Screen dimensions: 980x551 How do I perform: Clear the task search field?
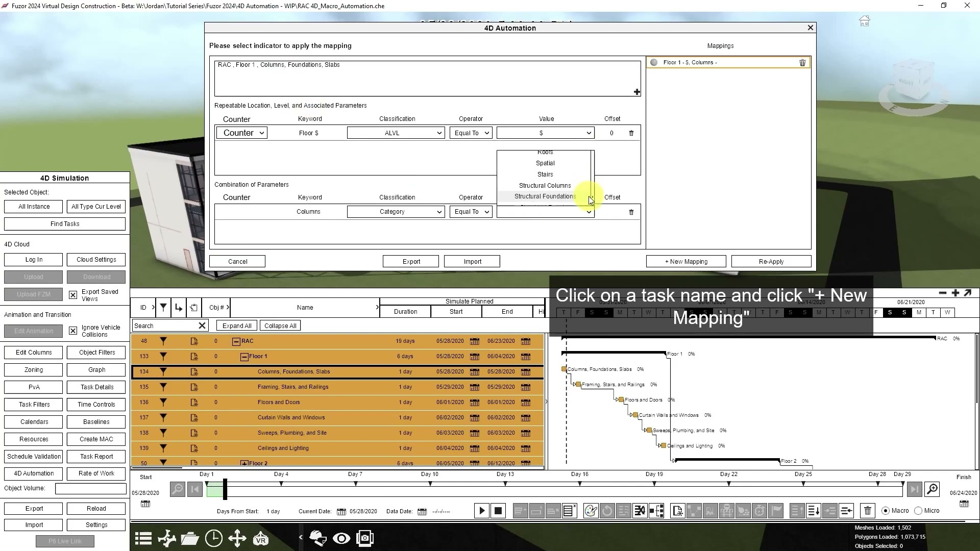click(x=202, y=325)
